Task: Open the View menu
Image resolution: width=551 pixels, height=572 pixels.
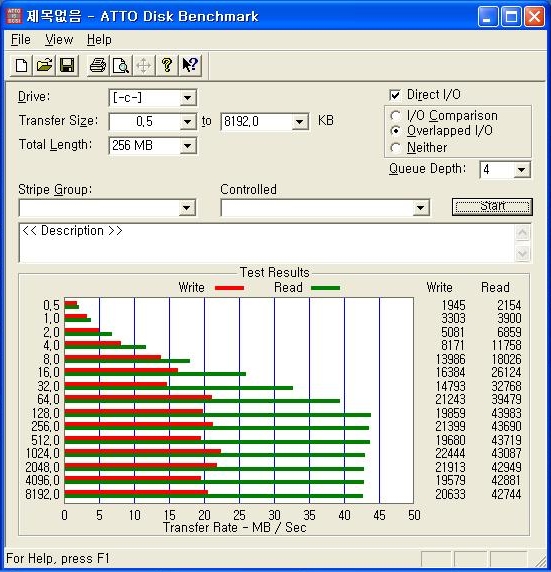Action: pyautogui.click(x=59, y=40)
